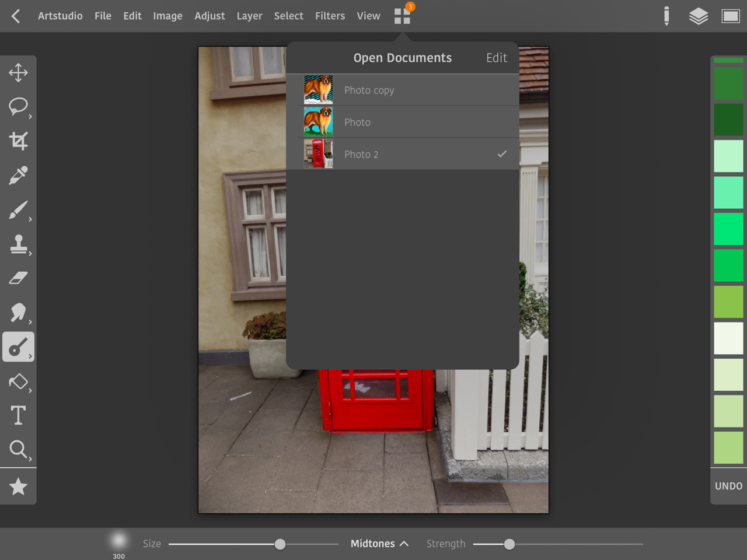Open the favorites star icon
The width and height of the screenshot is (747, 560).
18,487
